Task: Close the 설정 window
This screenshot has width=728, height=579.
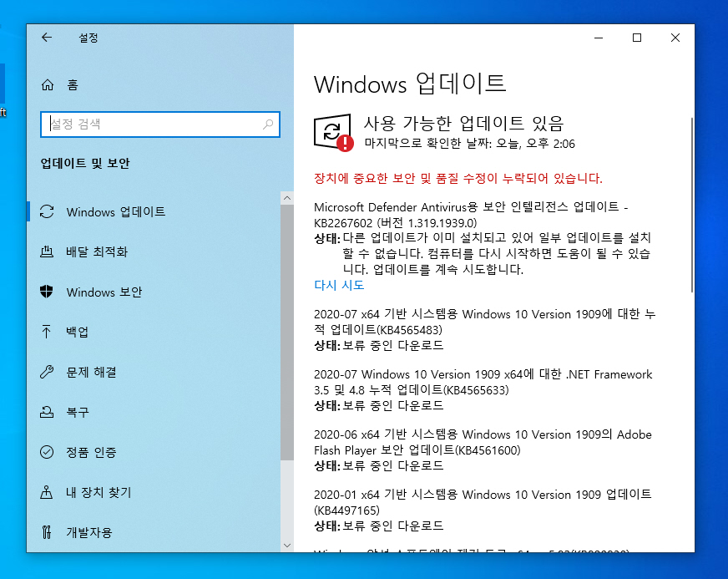Action: click(x=675, y=38)
